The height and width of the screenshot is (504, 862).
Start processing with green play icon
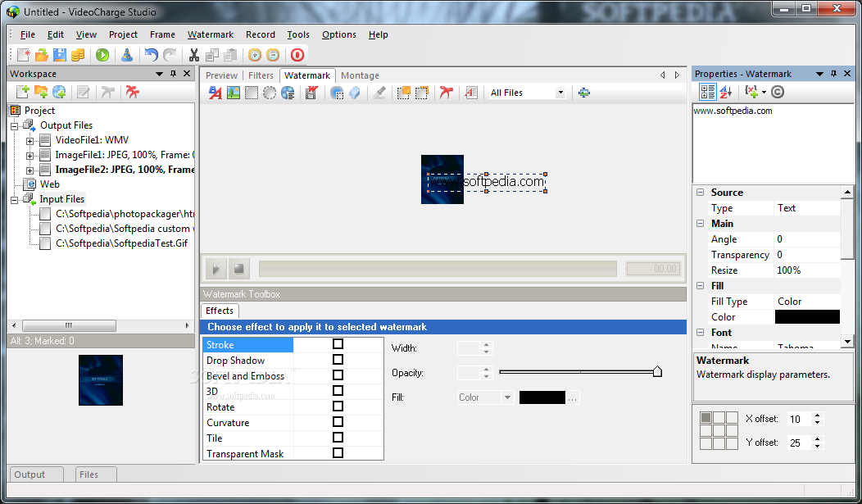[102, 55]
